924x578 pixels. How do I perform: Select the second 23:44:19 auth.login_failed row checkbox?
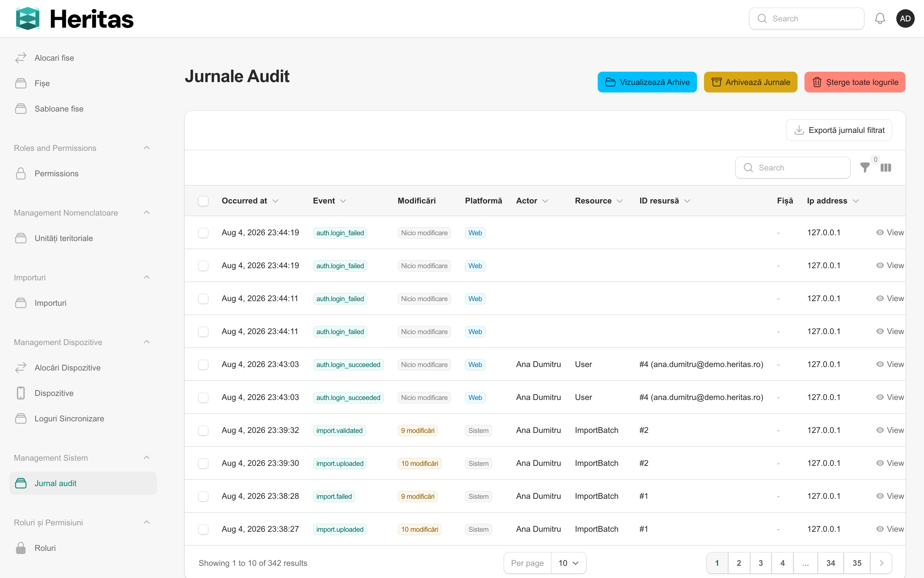coord(203,266)
